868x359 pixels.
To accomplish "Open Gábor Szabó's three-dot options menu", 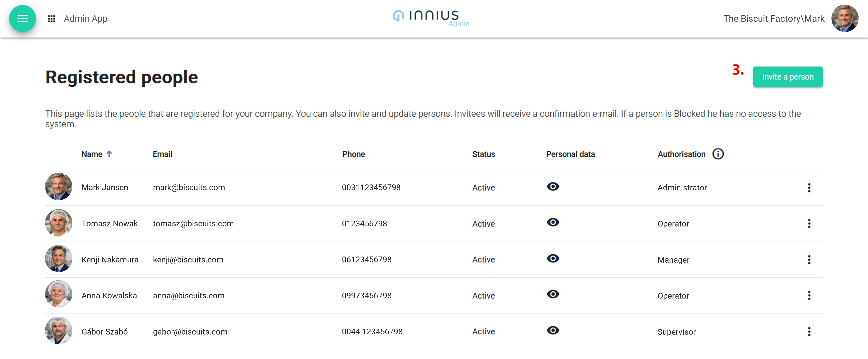I will click(x=809, y=332).
